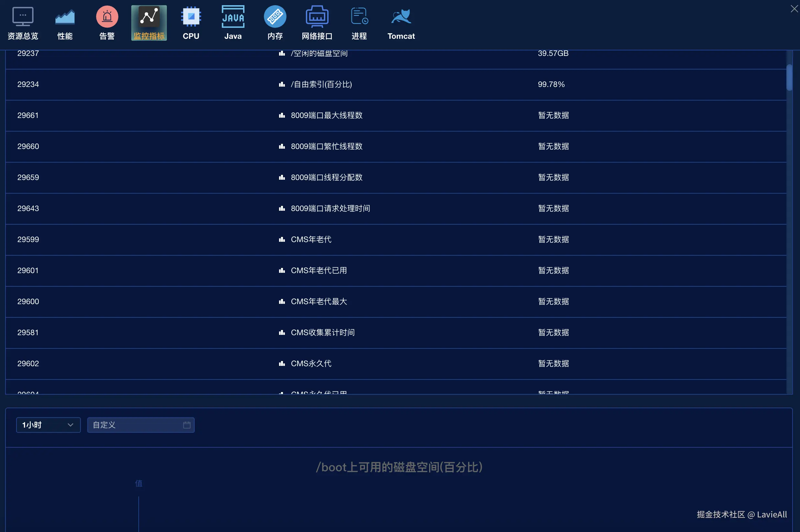Image resolution: width=800 pixels, height=532 pixels.
Task: Select the CPU chip icon
Action: click(191, 17)
